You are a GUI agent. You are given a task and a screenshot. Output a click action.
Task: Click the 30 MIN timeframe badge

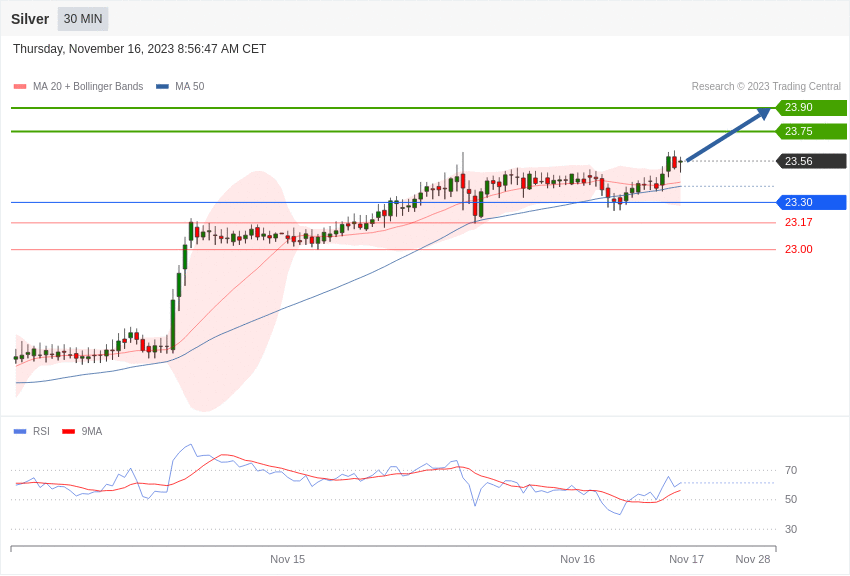[83, 19]
